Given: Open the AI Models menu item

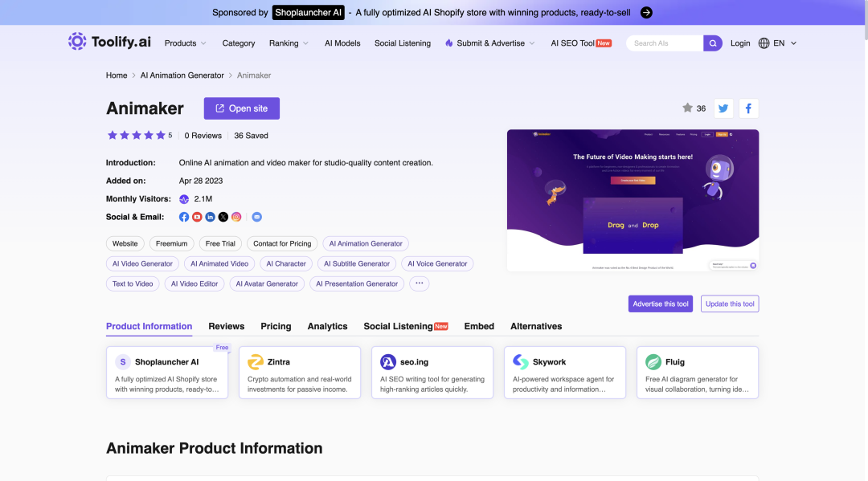Looking at the screenshot, I should pyautogui.click(x=342, y=43).
